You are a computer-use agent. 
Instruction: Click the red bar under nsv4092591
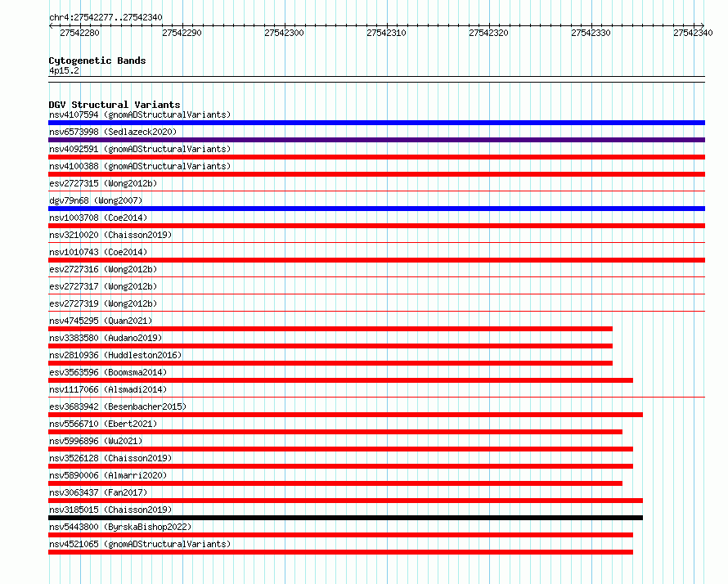point(376,157)
